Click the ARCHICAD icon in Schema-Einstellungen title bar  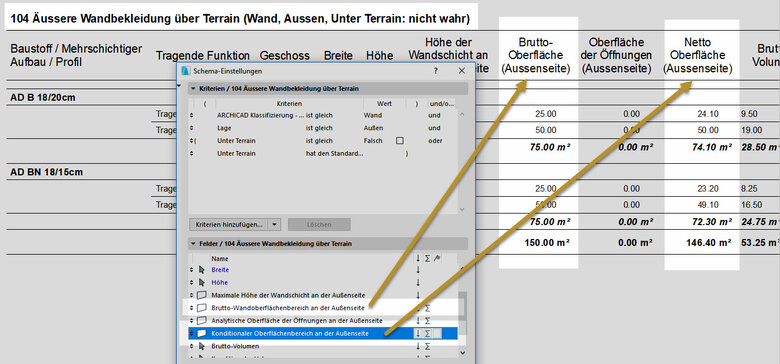tap(186, 71)
